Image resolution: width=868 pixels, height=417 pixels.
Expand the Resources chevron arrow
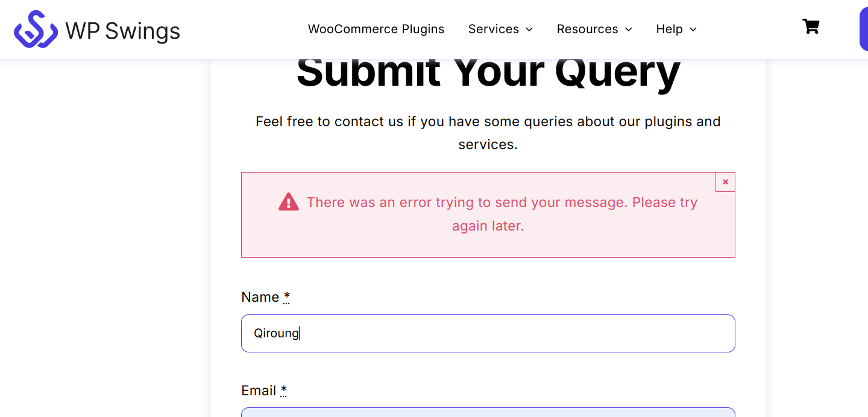coord(628,30)
